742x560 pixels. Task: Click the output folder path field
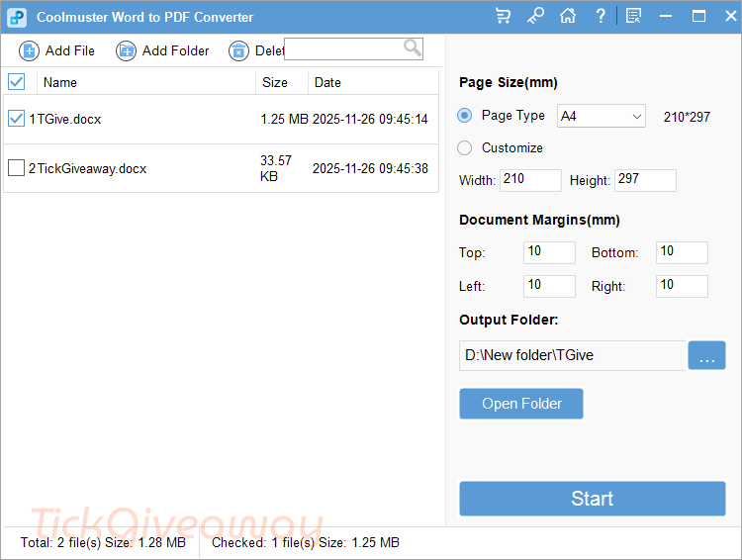pyautogui.click(x=572, y=355)
